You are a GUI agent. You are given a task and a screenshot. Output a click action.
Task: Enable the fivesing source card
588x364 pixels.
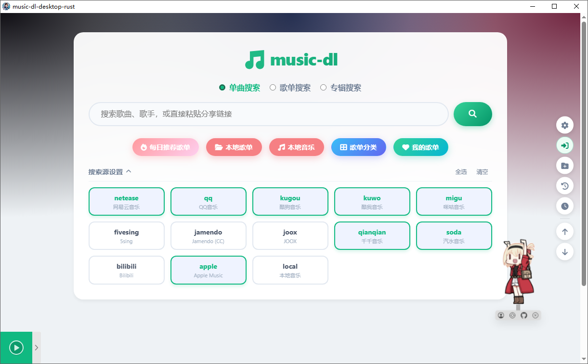point(127,236)
